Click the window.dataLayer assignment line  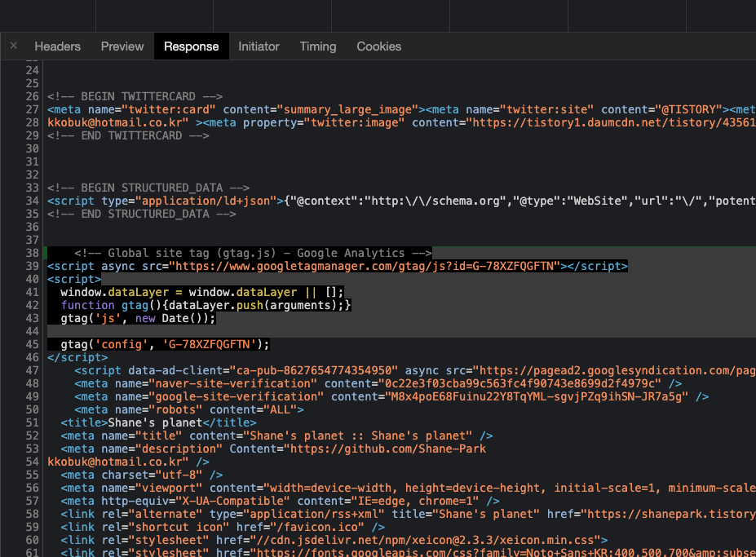point(202,292)
